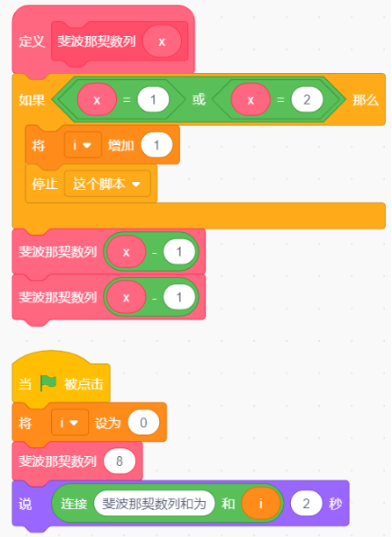This screenshot has width=392, height=537.
Task: Edit the value 1 in first equals condition
Action: tap(153, 99)
